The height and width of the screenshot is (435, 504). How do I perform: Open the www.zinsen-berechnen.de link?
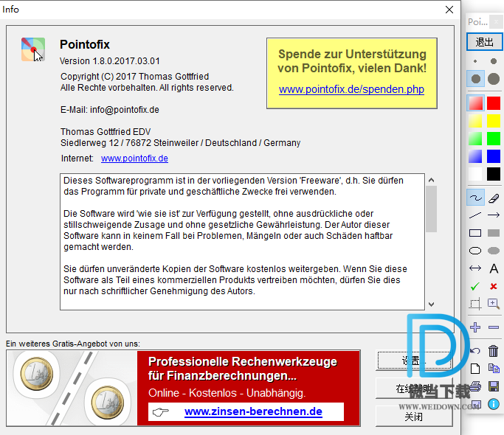253,411
